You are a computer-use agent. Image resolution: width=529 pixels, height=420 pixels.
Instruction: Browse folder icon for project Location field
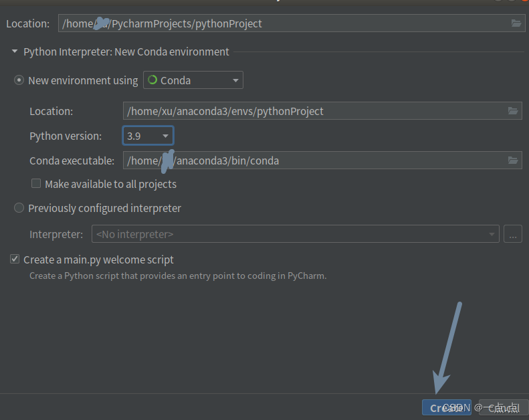pyautogui.click(x=516, y=23)
